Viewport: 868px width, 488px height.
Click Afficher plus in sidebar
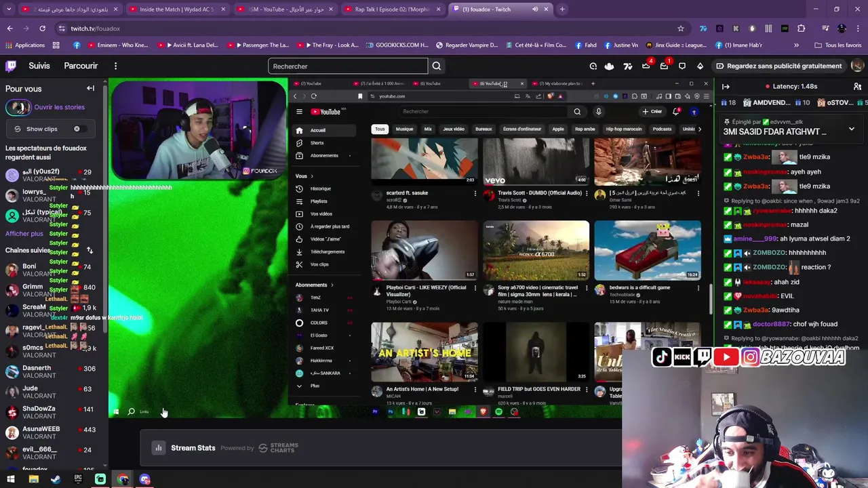coord(24,234)
